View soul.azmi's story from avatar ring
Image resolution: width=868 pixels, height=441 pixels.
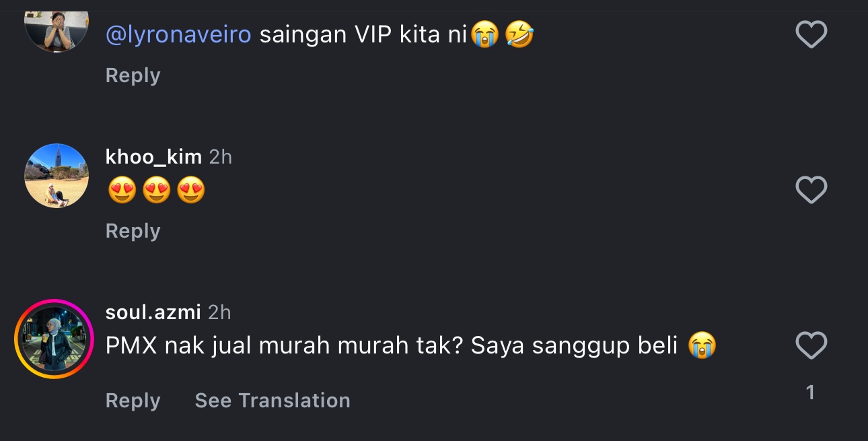(x=54, y=339)
